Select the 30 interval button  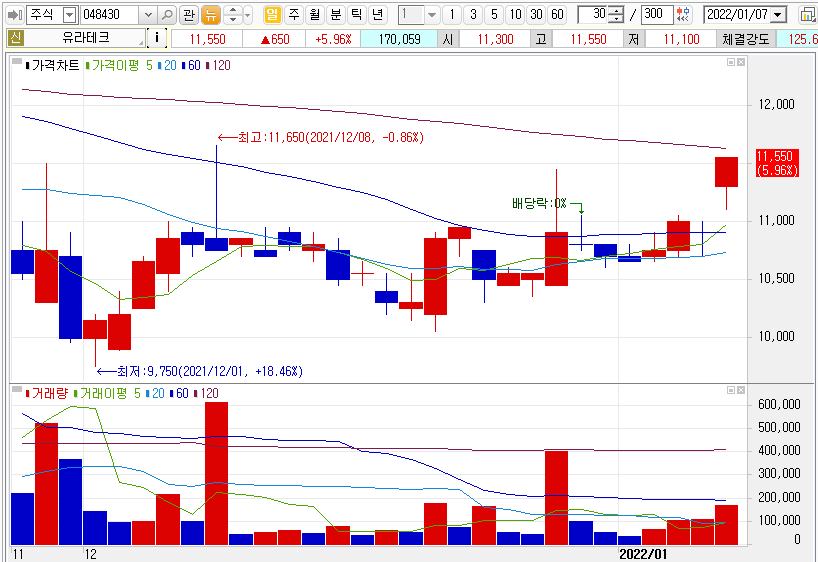[x=536, y=15]
